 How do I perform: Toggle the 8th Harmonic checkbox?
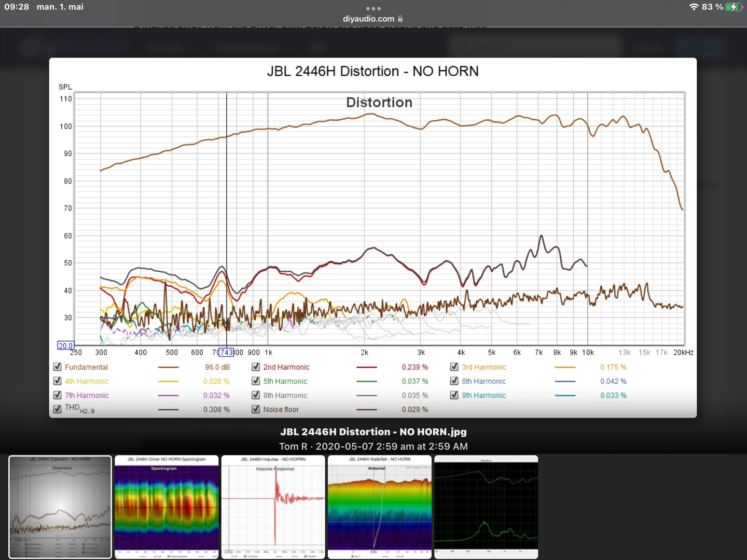[x=256, y=395]
